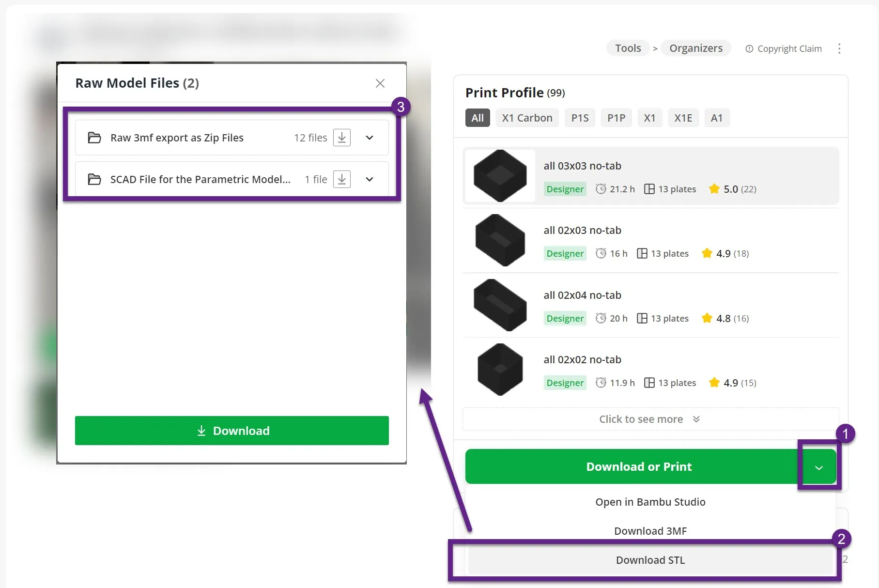Expand list with Click to see more

pyautogui.click(x=649, y=419)
